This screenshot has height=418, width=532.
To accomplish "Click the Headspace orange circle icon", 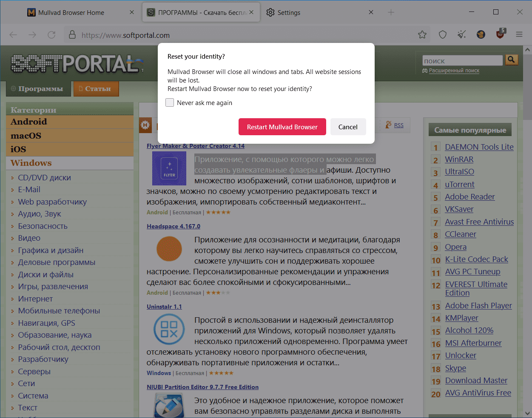I will coord(169,249).
